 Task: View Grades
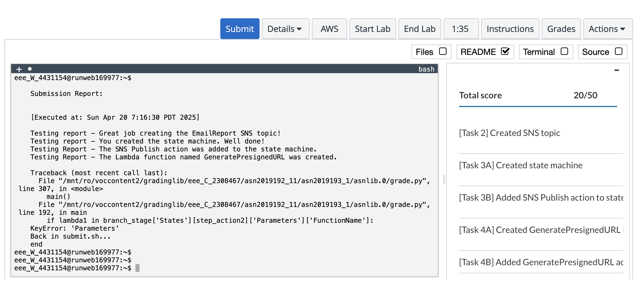click(561, 29)
